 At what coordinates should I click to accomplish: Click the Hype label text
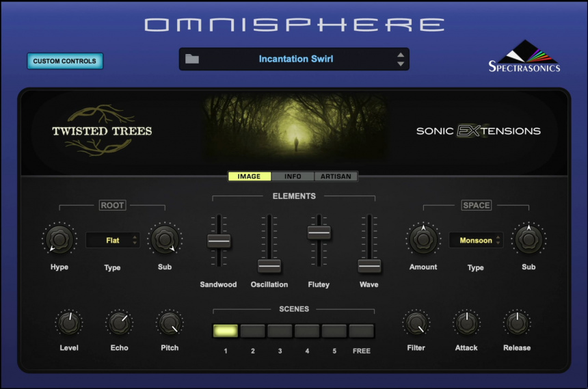[59, 267]
